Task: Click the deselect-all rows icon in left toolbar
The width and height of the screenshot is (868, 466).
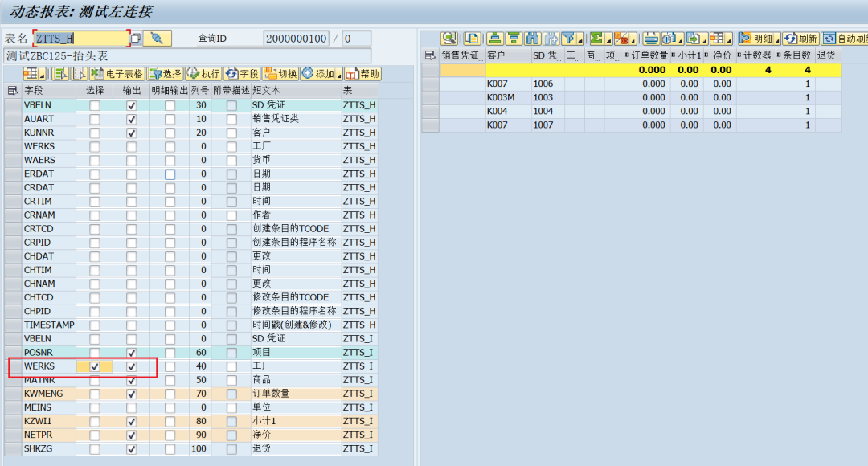Action: (x=80, y=74)
